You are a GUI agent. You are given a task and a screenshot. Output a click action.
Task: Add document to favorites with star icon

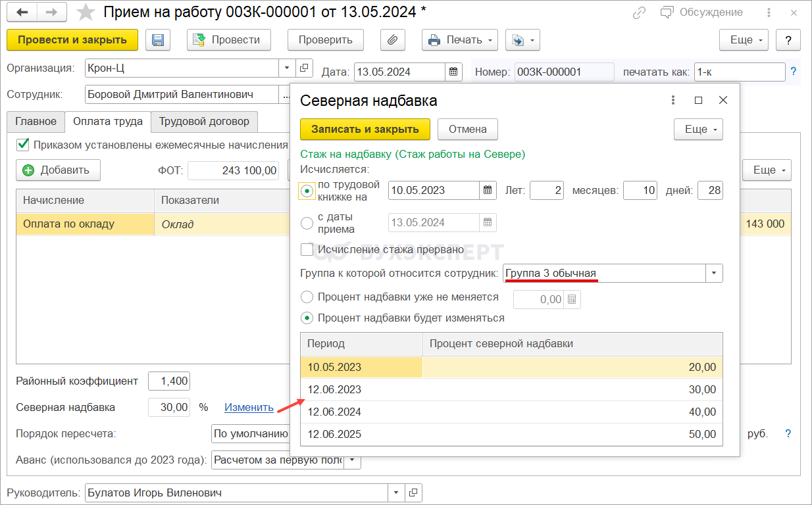(86, 12)
